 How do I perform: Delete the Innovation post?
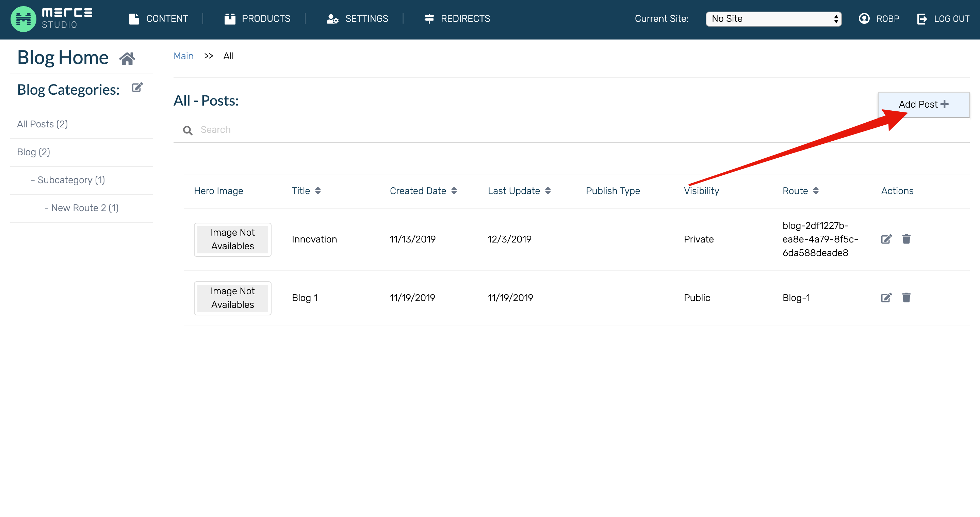click(906, 239)
